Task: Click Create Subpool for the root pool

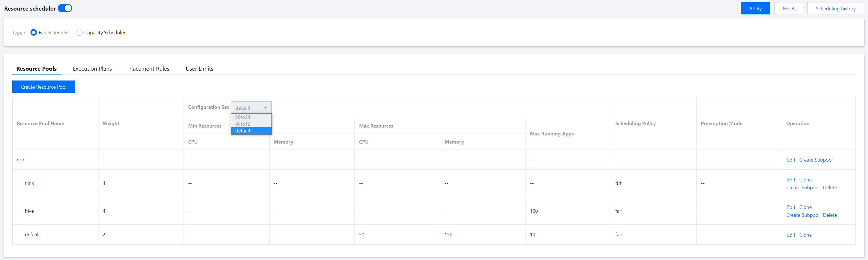Action: 816,160
